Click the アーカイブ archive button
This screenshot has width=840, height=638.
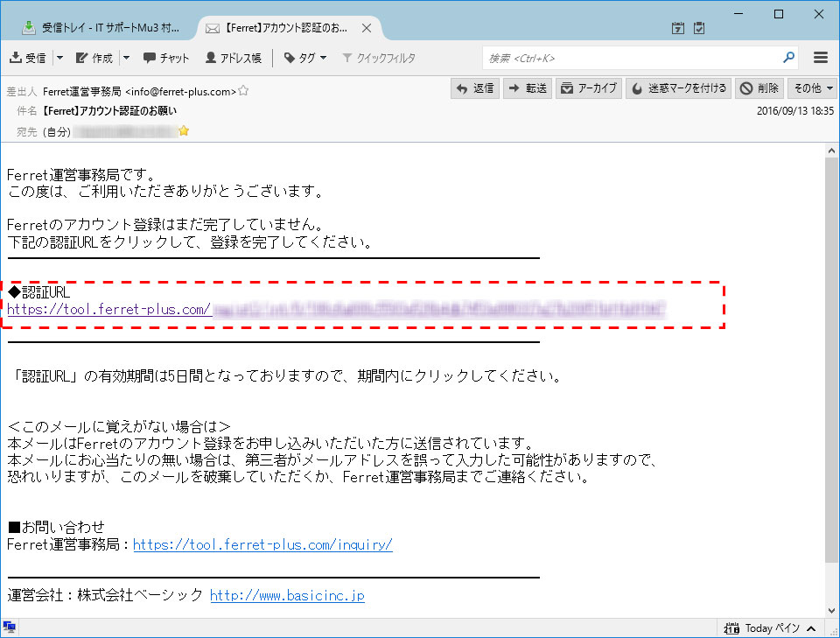click(x=589, y=88)
